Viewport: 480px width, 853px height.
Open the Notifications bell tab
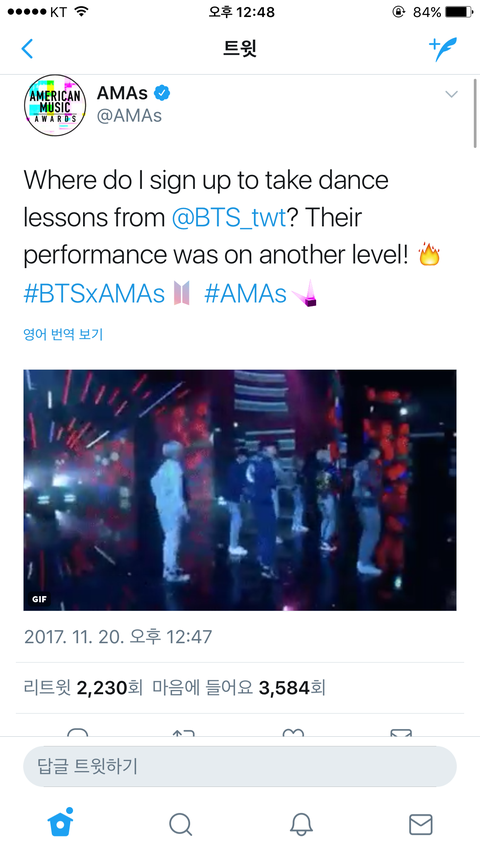(x=300, y=824)
